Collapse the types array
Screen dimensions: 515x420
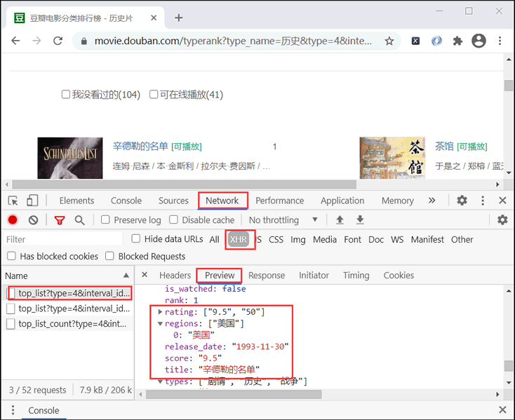click(x=160, y=381)
